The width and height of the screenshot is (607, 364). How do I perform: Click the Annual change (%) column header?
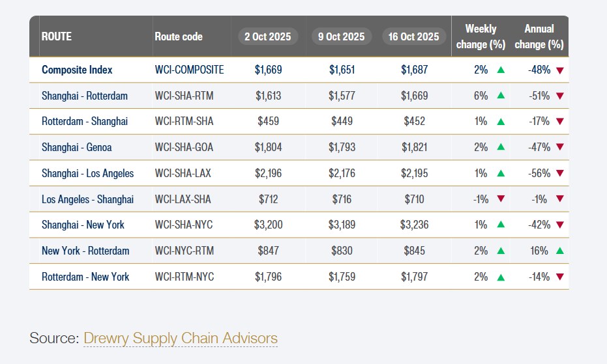(539, 36)
